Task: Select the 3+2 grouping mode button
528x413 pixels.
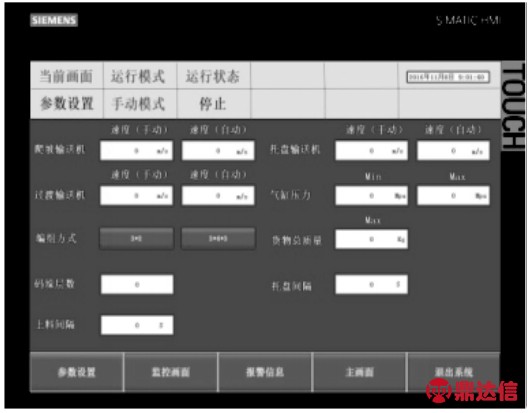Action: point(136,239)
